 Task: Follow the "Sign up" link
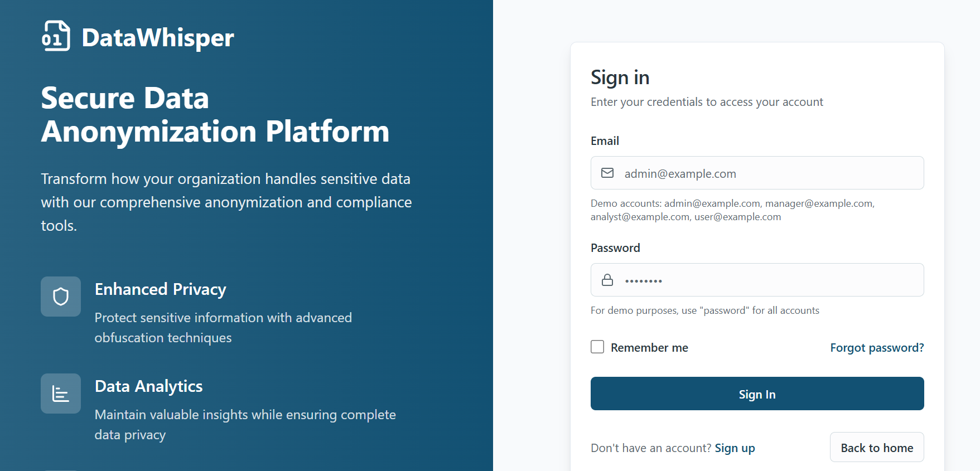735,448
